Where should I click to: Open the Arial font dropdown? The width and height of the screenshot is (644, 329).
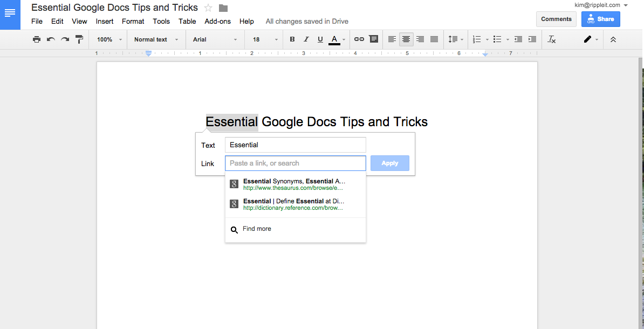click(x=215, y=39)
